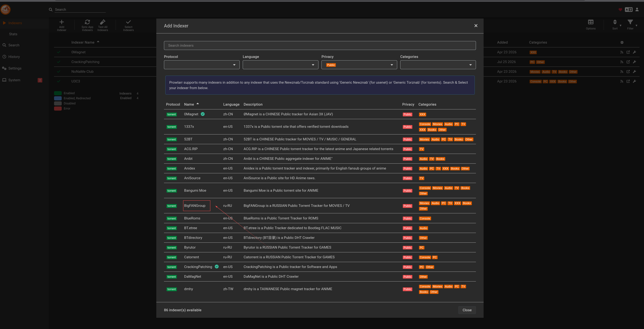Expand the Language filter dropdown
The image size is (644, 329).
tap(280, 65)
